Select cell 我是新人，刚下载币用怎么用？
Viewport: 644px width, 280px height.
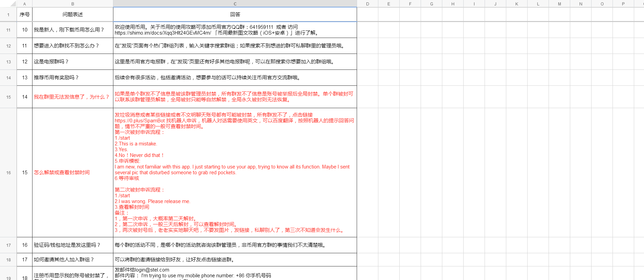click(73, 30)
